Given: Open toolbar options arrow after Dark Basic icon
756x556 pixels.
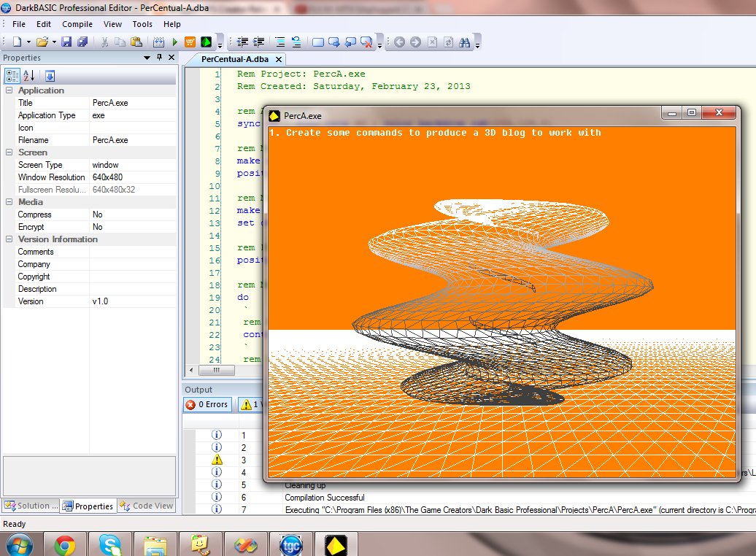Looking at the screenshot, I should [x=220, y=44].
